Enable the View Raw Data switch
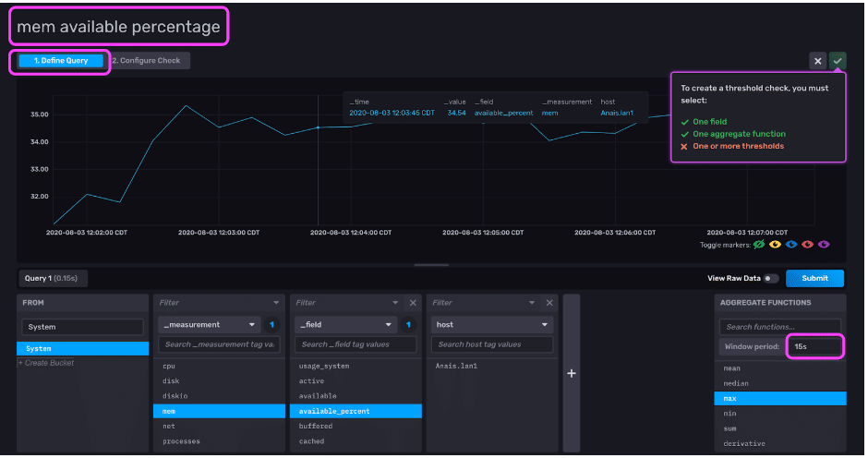Image resolution: width=868 pixels, height=458 pixels. 770,279
